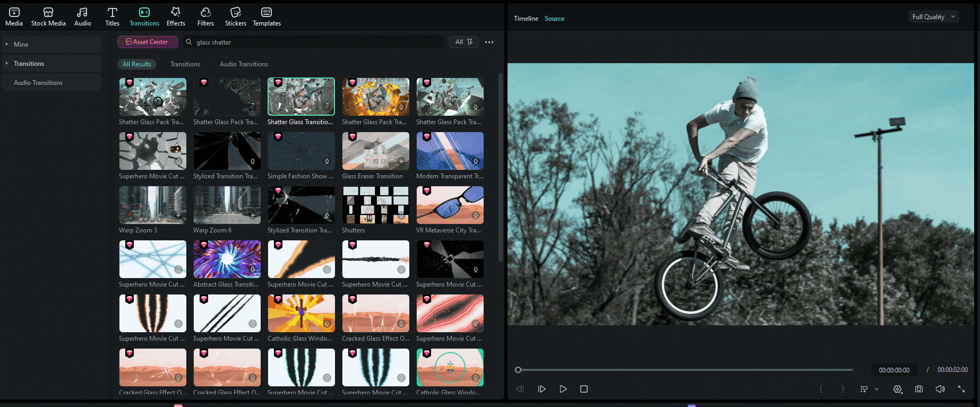980x407 pixels.
Task: Step forward to the next frame
Action: click(x=541, y=389)
